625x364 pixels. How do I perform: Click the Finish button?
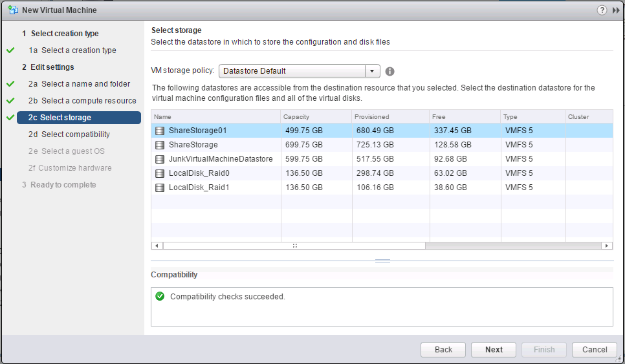point(543,350)
